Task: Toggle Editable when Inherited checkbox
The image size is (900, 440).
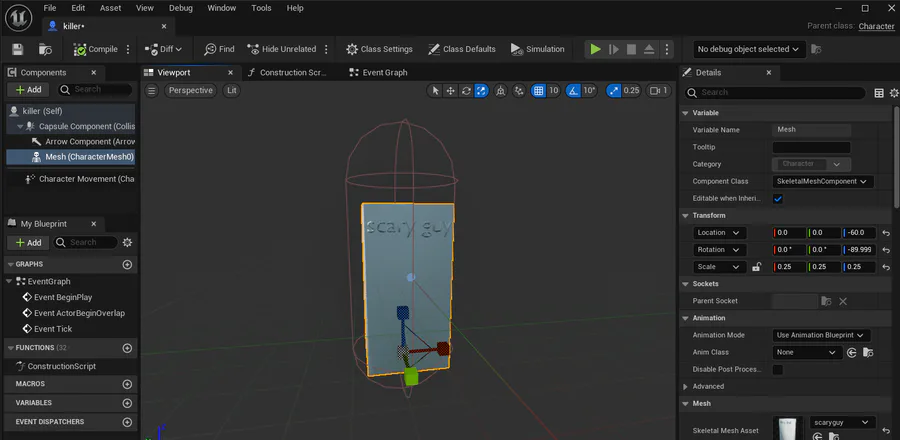Action: [x=778, y=198]
